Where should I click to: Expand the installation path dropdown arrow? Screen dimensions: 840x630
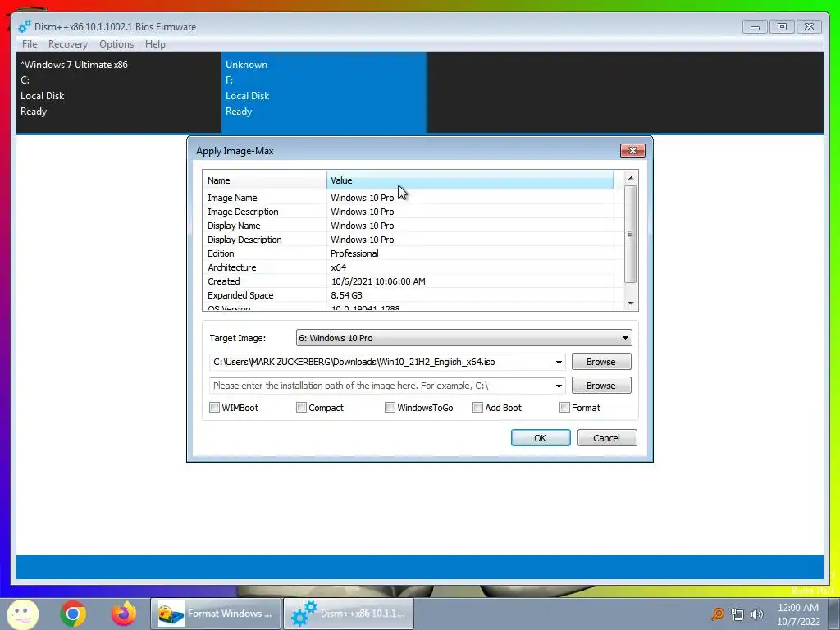pos(558,386)
